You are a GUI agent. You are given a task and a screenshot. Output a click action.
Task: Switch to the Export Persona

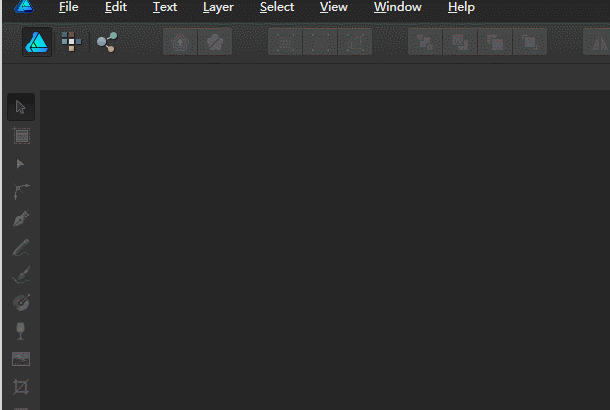click(107, 42)
